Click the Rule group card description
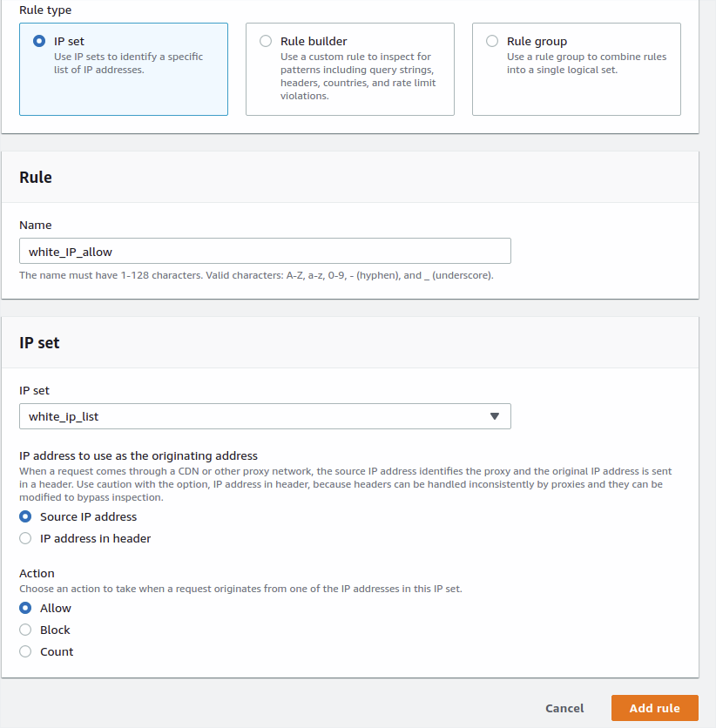Image resolution: width=716 pixels, height=728 pixels. (586, 64)
